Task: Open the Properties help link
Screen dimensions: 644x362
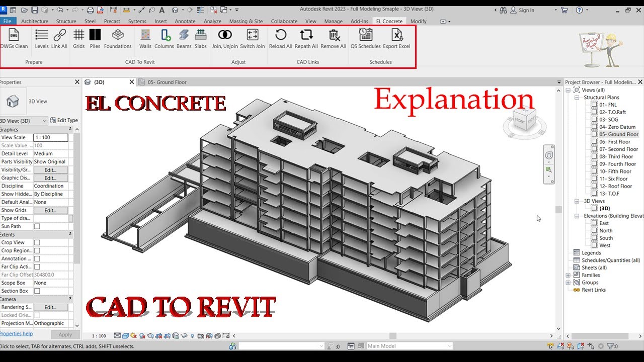Action: tap(16, 333)
